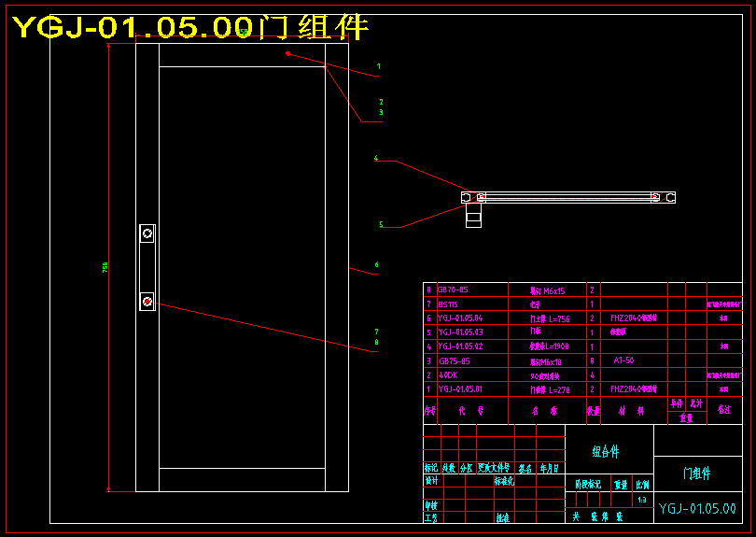Select the 总计 header cell
The width and height of the screenshot is (756, 537).
[x=696, y=403]
